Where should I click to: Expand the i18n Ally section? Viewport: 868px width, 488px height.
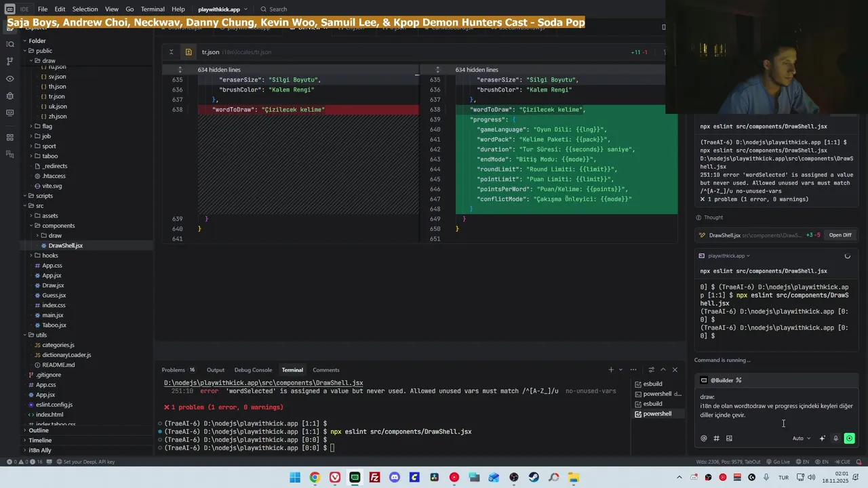click(x=40, y=450)
